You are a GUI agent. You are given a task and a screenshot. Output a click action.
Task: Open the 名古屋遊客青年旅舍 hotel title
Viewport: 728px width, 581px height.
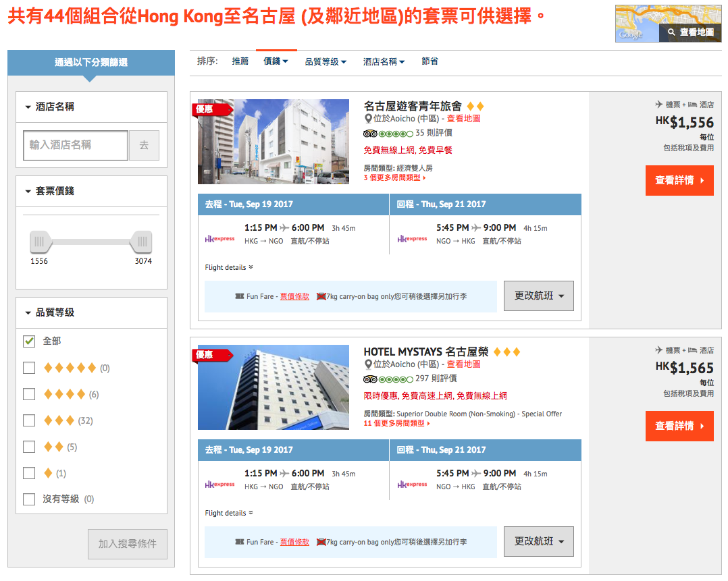click(x=413, y=106)
